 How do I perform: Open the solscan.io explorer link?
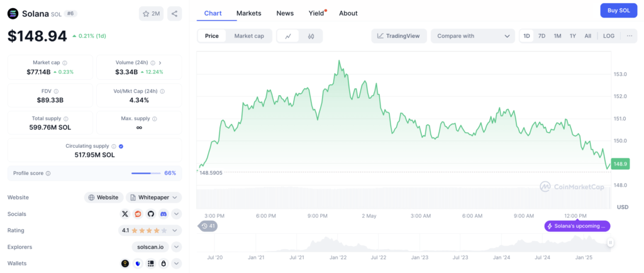(150, 247)
